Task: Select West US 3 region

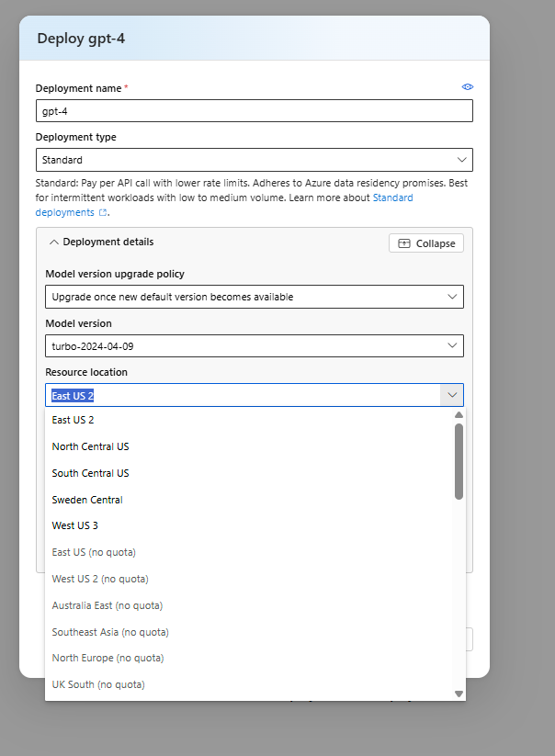Action: tap(74, 525)
